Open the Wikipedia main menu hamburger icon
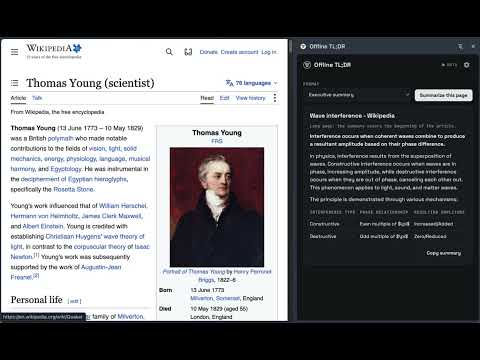Screen dimensions: 480x360 [14, 52]
